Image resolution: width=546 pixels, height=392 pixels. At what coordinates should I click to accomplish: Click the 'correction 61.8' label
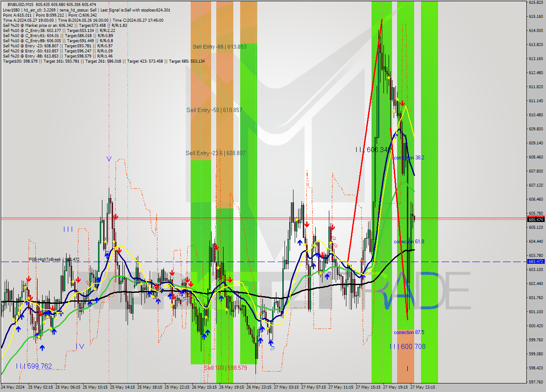(x=409, y=242)
